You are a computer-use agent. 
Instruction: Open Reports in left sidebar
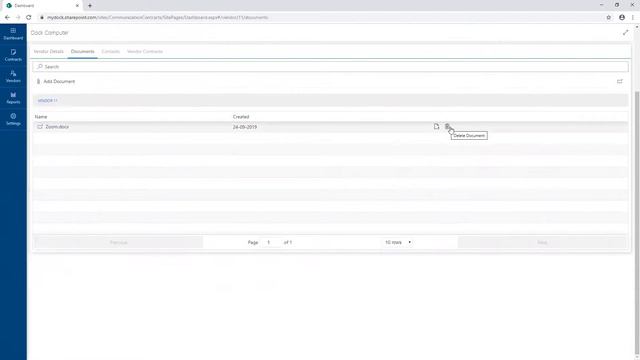13,98
